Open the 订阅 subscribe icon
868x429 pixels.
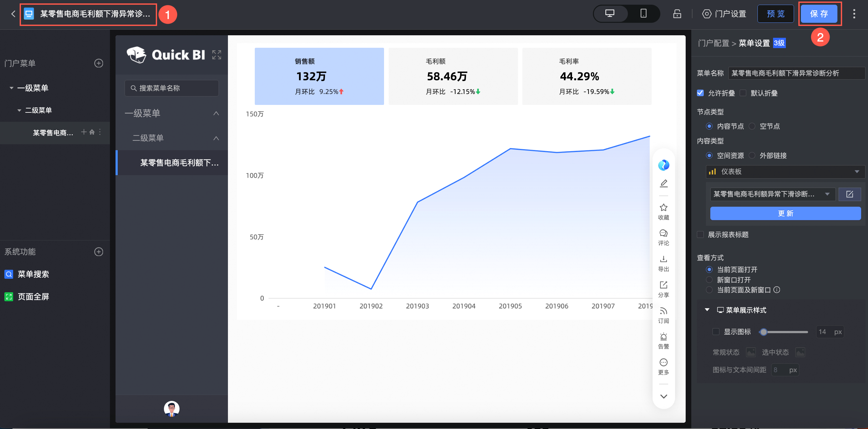[x=663, y=311]
